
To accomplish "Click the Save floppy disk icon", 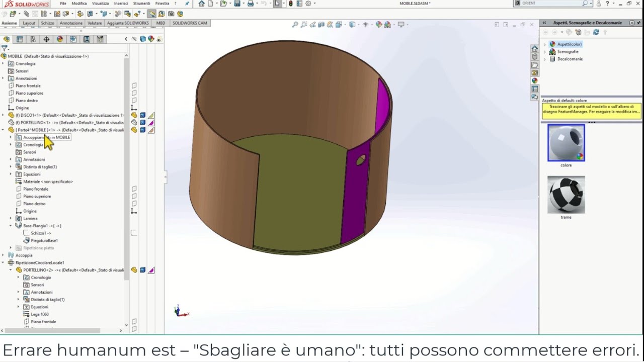I will 236,4.
